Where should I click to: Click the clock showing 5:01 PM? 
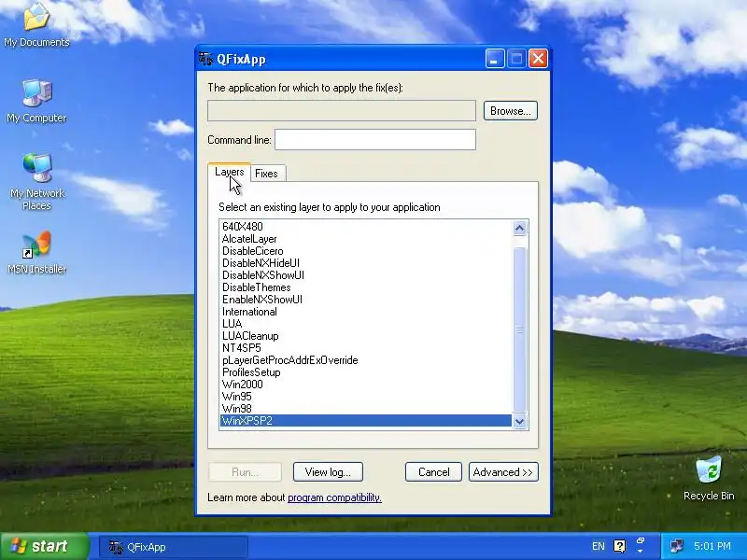[x=712, y=546]
